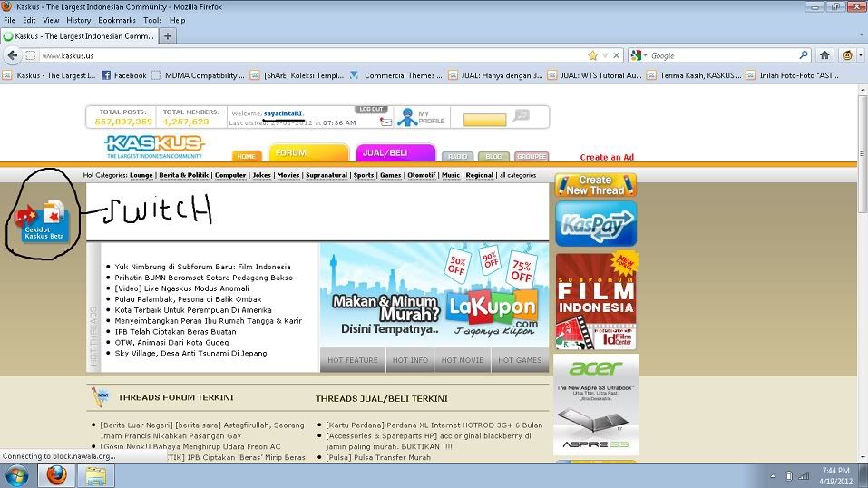The width and height of the screenshot is (868, 488).
Task: Click the LOG OUT button
Action: pyautogui.click(x=371, y=109)
